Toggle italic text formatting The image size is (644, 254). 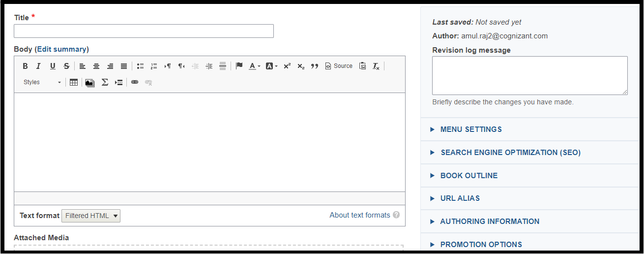38,66
